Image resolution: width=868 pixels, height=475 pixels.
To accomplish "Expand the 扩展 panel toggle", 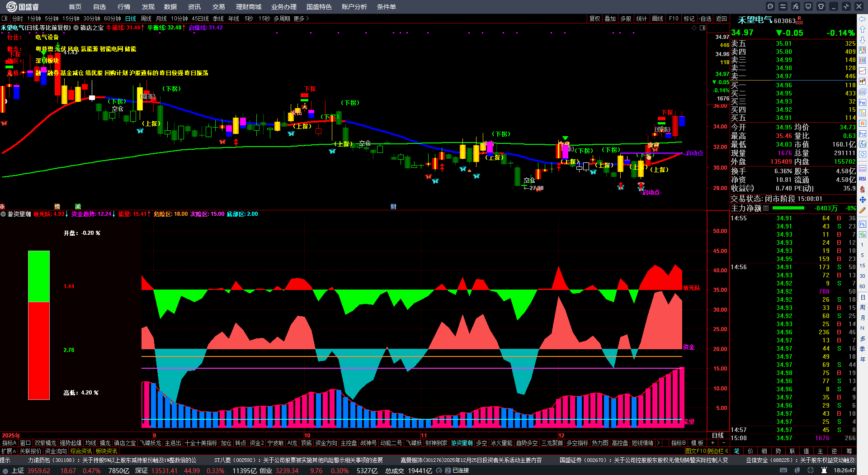I will click(x=9, y=451).
